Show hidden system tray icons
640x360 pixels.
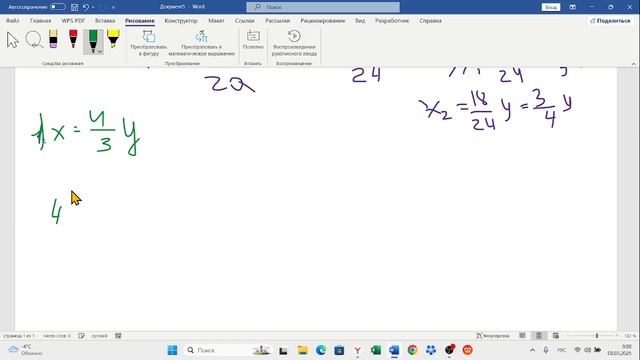[x=532, y=350]
